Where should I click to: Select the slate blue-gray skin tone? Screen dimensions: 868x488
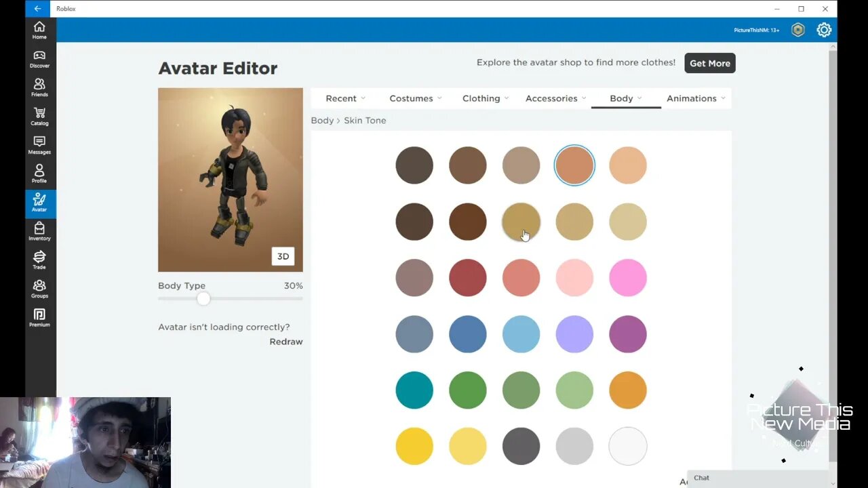[x=414, y=334]
